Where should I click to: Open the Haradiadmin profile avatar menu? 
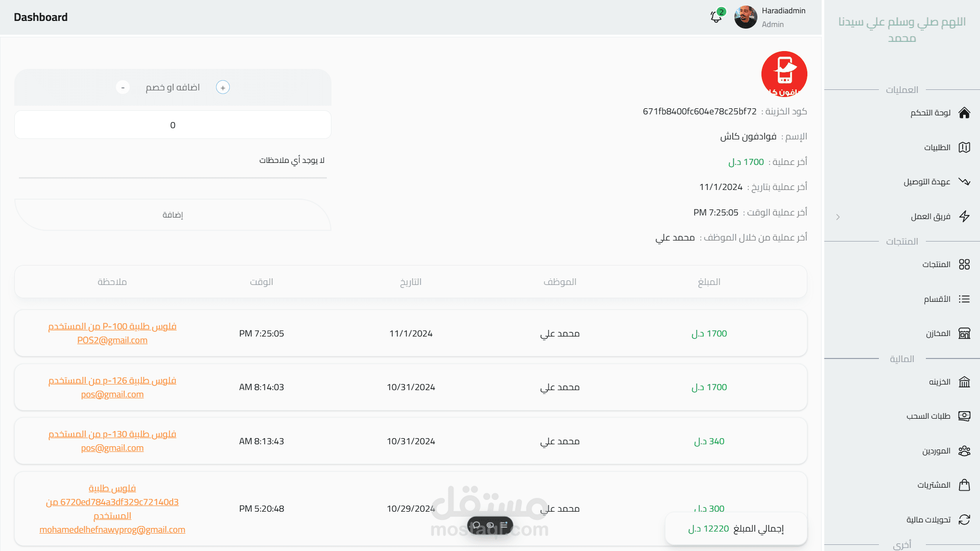(746, 17)
